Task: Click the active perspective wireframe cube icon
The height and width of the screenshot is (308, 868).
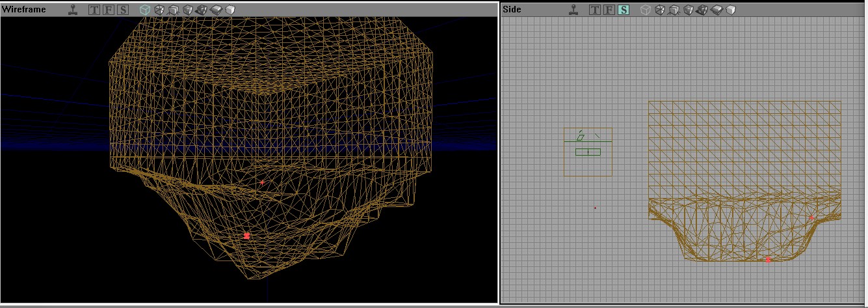Action: [144, 10]
